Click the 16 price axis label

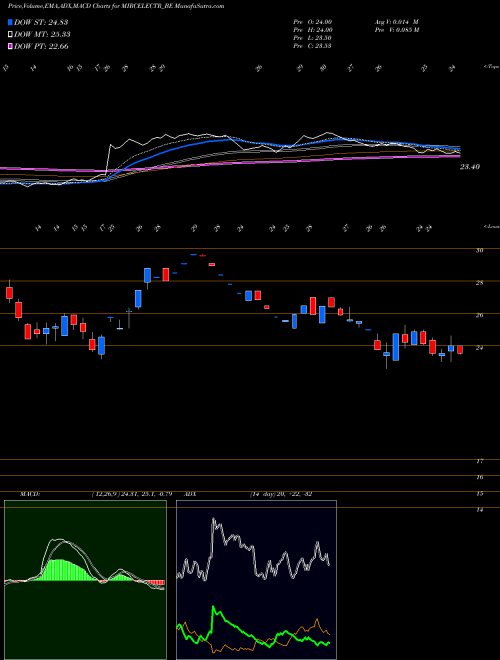479,478
